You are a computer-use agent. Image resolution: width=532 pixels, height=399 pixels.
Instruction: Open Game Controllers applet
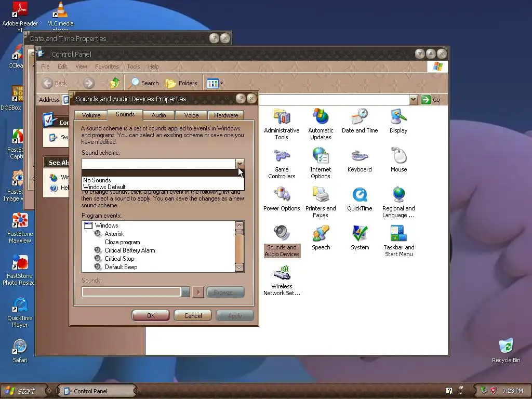(x=282, y=163)
